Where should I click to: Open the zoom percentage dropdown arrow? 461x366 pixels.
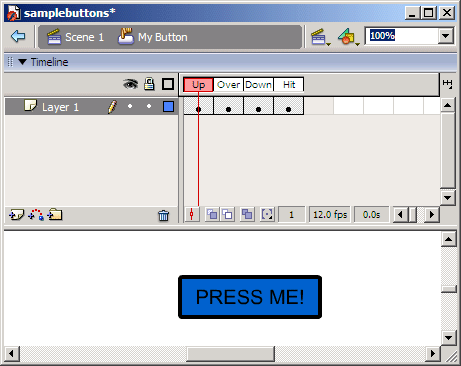446,36
